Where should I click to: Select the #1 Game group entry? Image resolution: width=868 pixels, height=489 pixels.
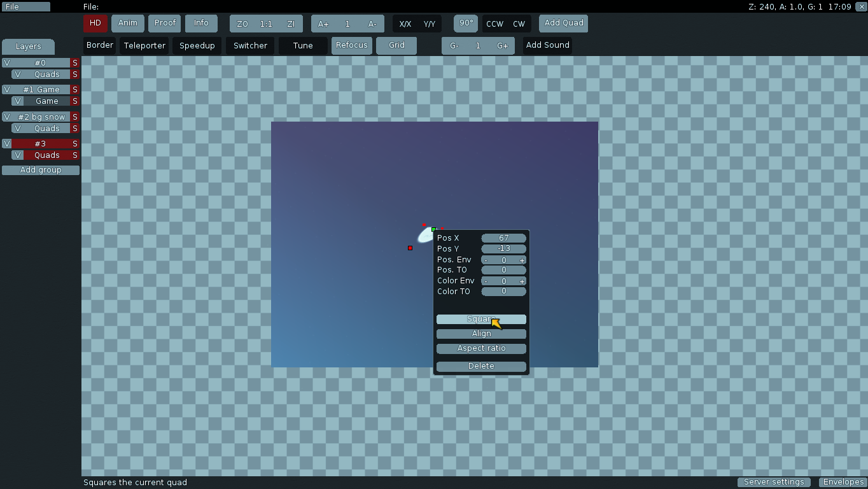tap(41, 90)
